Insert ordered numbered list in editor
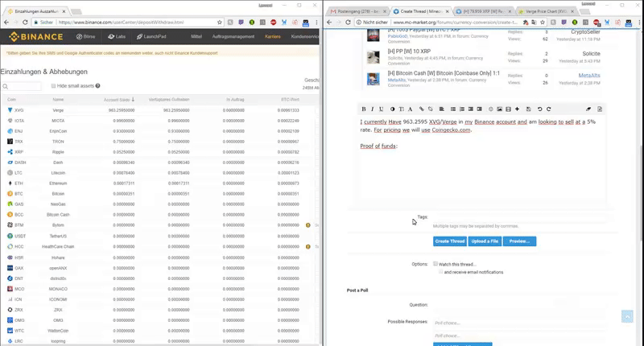The width and height of the screenshot is (644, 346). tap(462, 109)
